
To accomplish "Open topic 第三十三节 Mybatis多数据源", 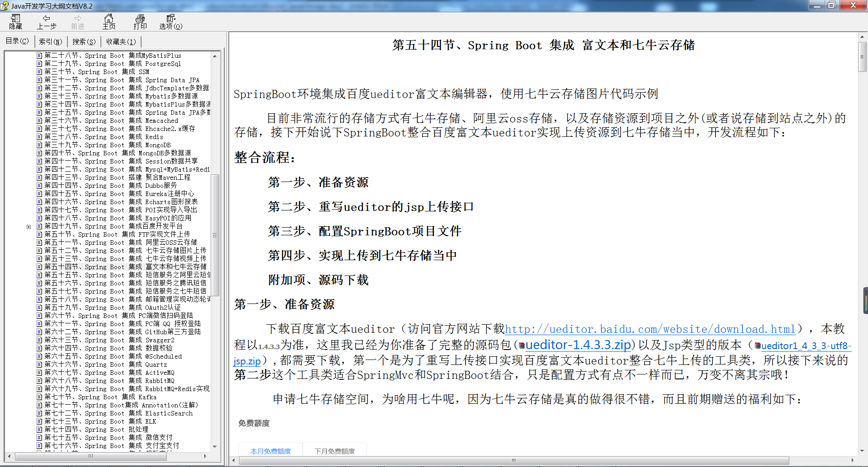I will point(121,96).
